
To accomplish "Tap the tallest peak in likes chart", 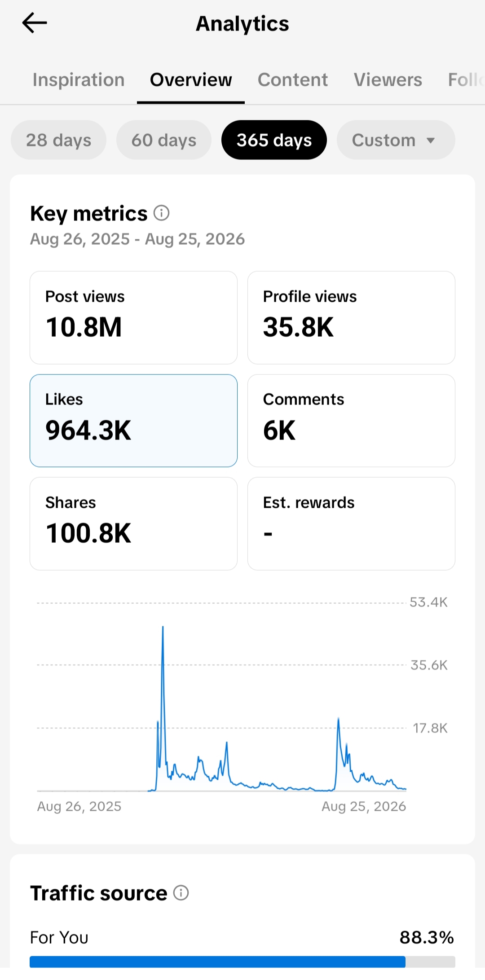I will coord(163,627).
